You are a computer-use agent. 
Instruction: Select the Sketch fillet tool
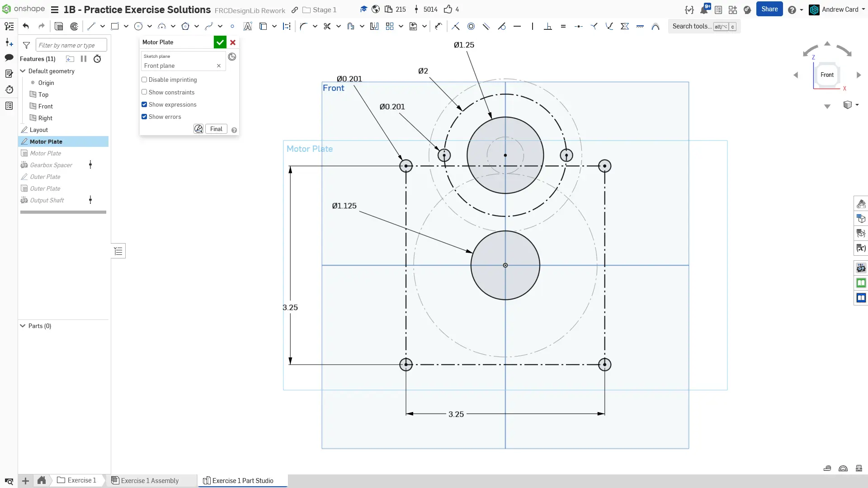point(303,26)
